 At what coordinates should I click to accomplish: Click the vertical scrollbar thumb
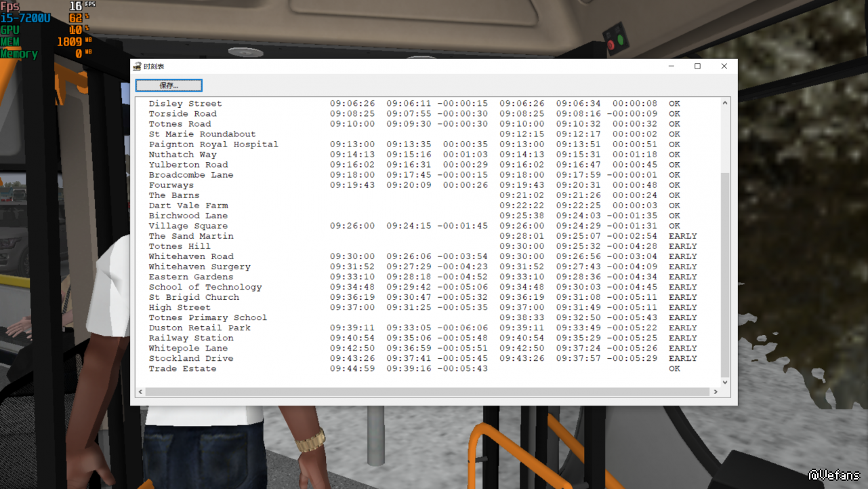click(x=725, y=274)
